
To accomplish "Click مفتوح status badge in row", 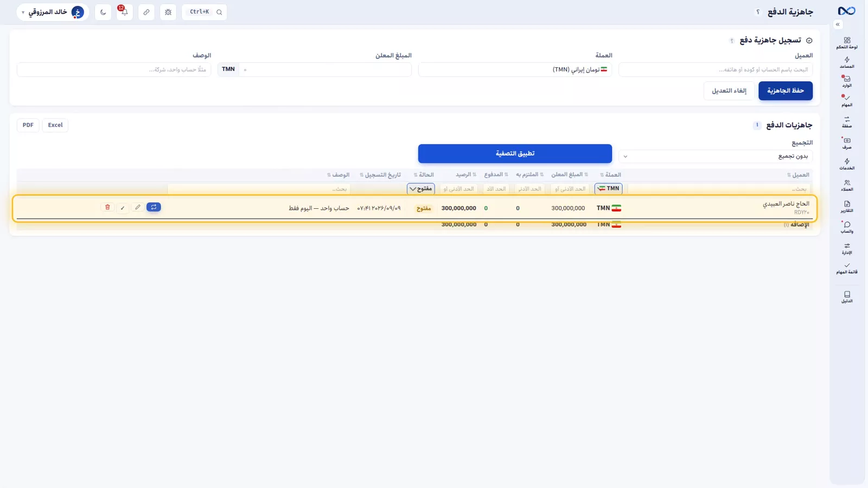I will point(424,208).
